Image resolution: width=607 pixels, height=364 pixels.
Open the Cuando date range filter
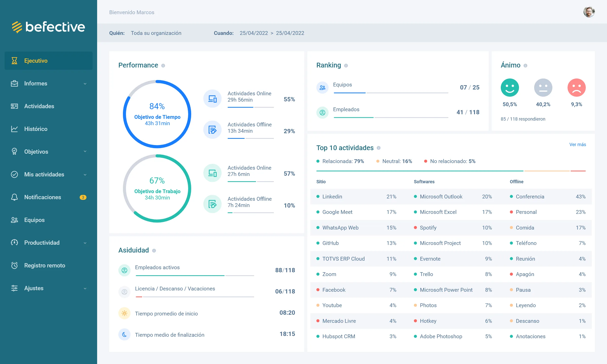272,33
